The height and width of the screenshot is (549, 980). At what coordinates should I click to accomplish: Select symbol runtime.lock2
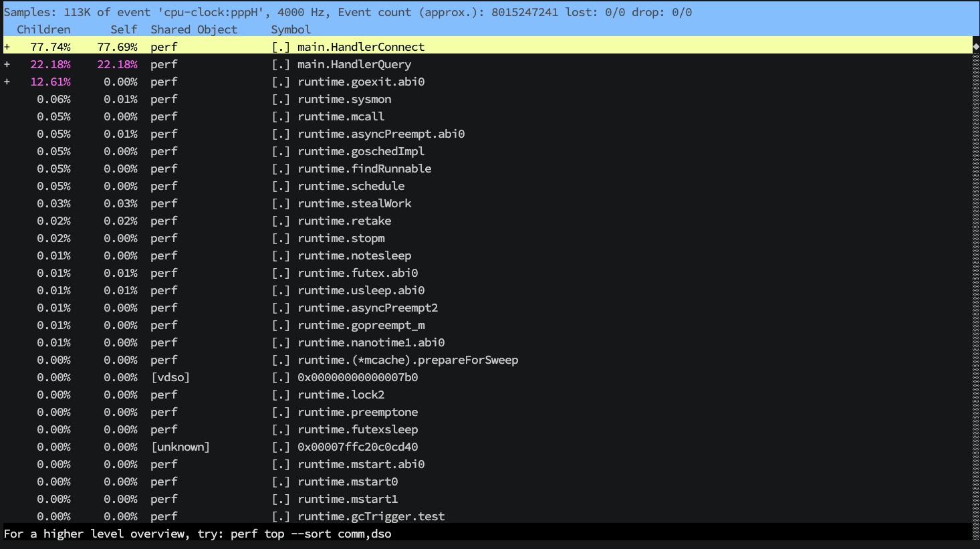click(x=341, y=395)
